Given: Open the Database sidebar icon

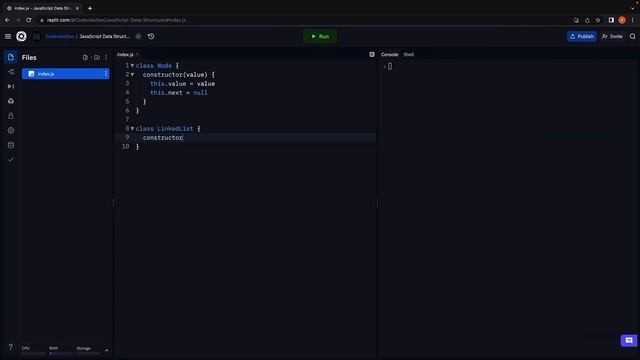Looking at the screenshot, I should click(x=11, y=145).
